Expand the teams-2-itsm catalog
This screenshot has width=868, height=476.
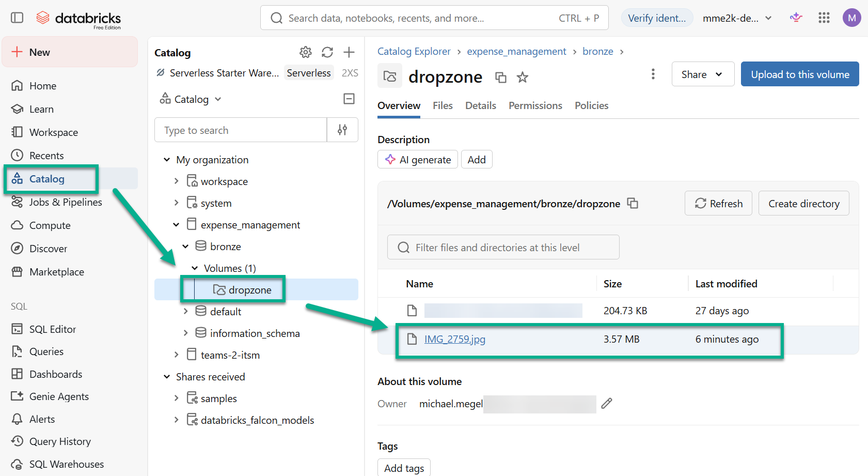(176, 355)
